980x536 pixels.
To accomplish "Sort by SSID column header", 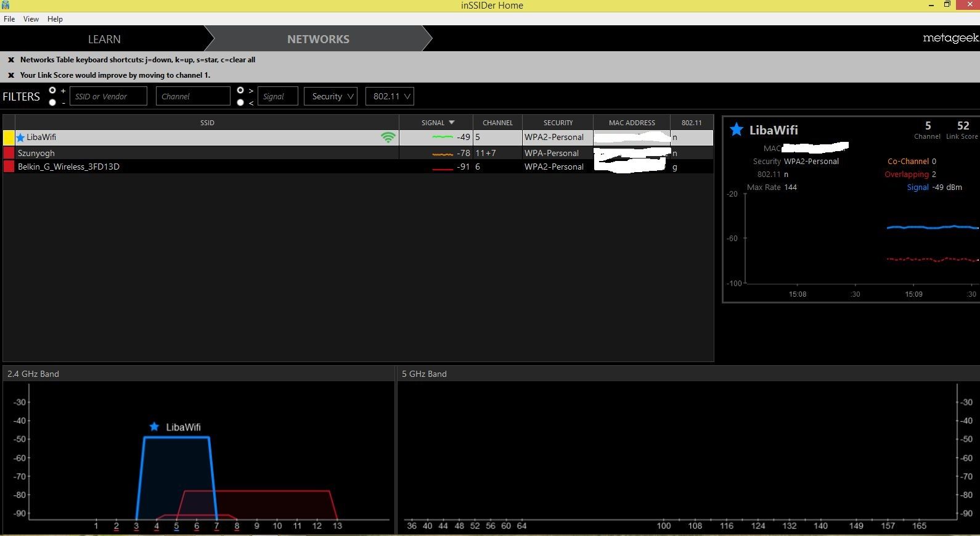I will 207,123.
